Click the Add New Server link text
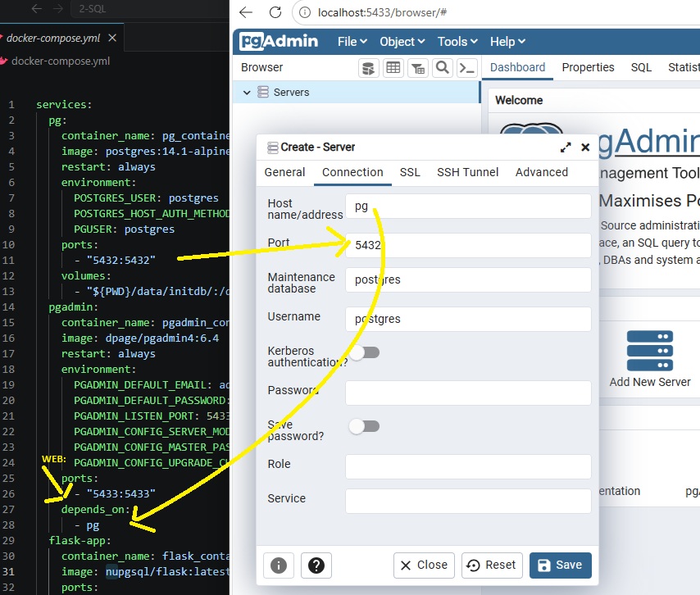 (x=649, y=382)
